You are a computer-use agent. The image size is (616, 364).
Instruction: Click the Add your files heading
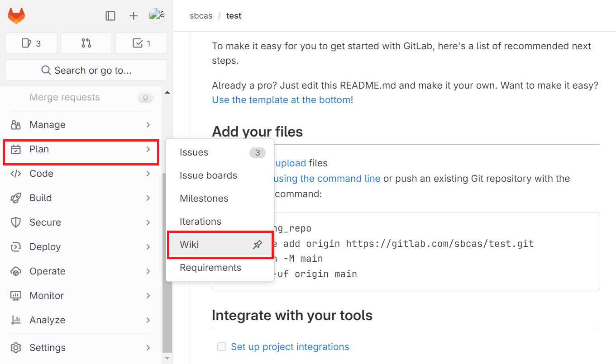pyautogui.click(x=257, y=132)
